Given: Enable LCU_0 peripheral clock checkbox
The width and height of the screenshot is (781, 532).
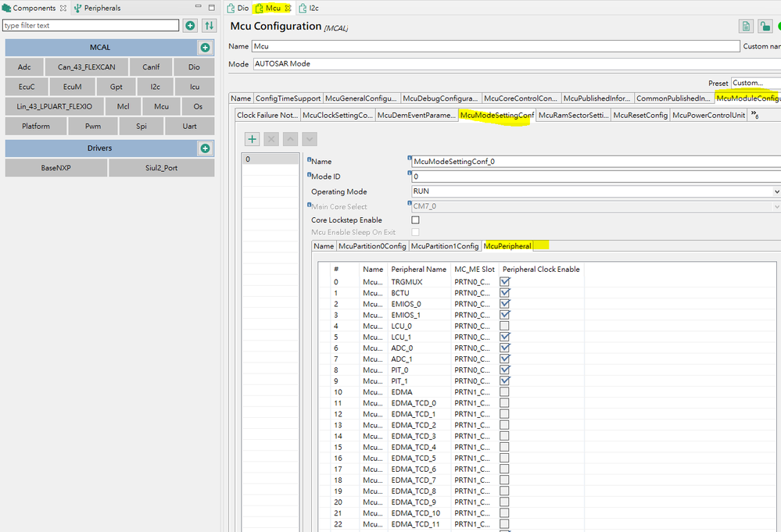Looking at the screenshot, I should (504, 326).
